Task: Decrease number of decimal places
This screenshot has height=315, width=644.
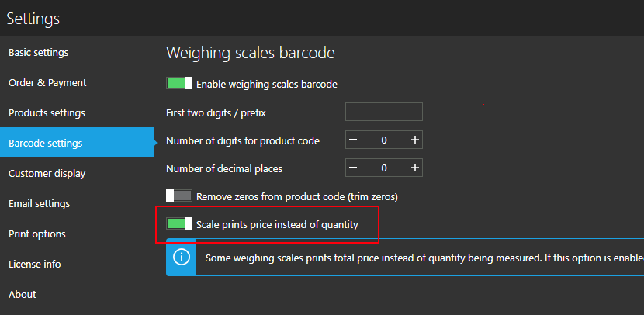Action: coord(353,168)
